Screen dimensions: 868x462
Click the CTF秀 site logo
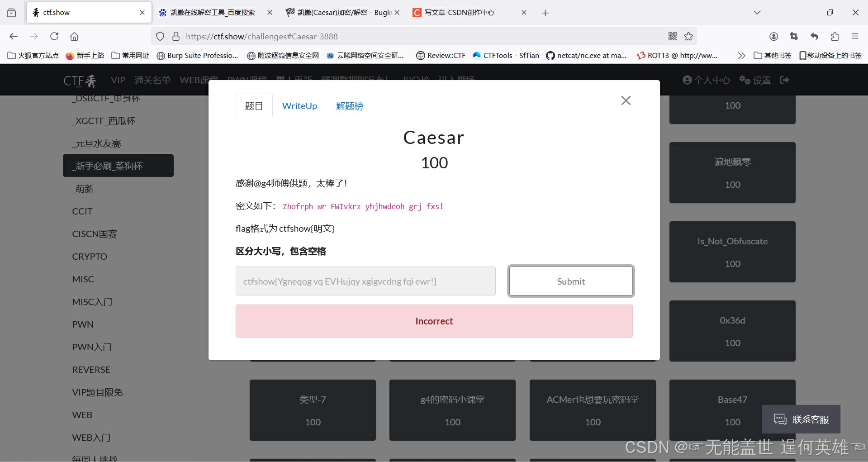[80, 80]
